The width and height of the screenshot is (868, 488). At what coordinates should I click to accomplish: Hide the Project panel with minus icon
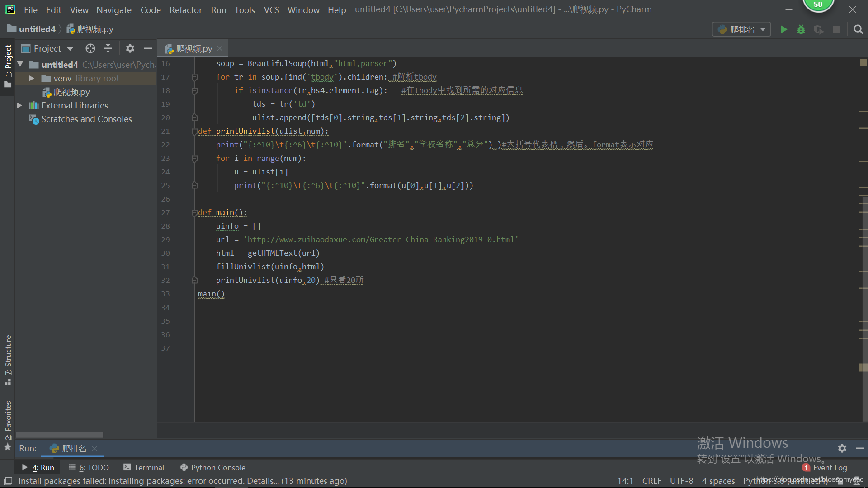[148, 48]
